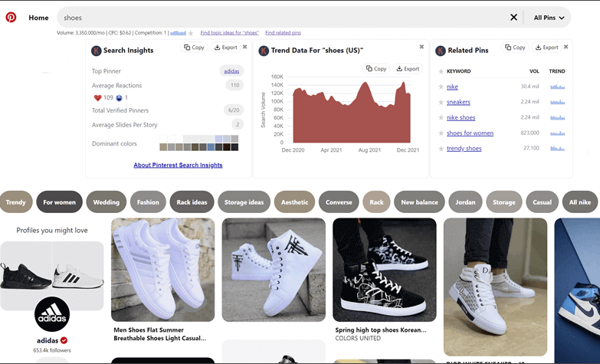This screenshot has height=364, width=600.
Task: Open 'Find topic ideas for shoes' link
Action: (x=230, y=33)
